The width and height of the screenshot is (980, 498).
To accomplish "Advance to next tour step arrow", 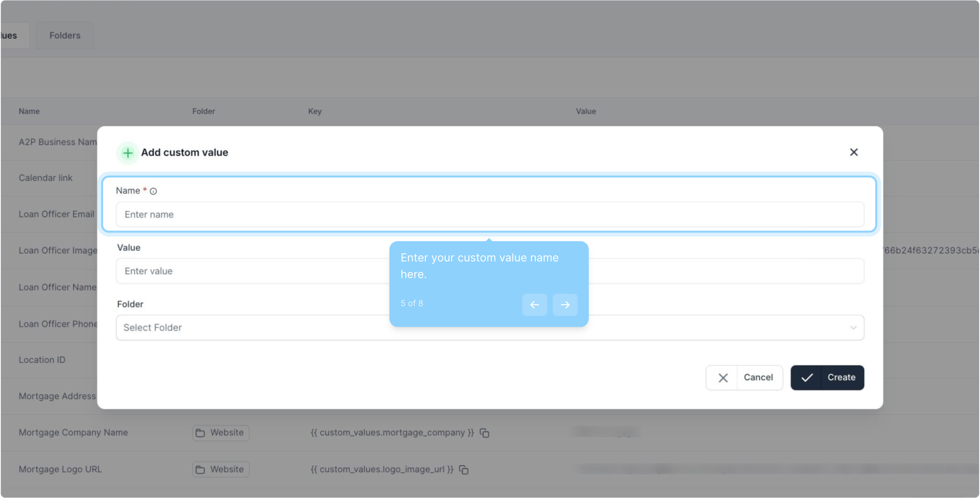I will pos(565,305).
